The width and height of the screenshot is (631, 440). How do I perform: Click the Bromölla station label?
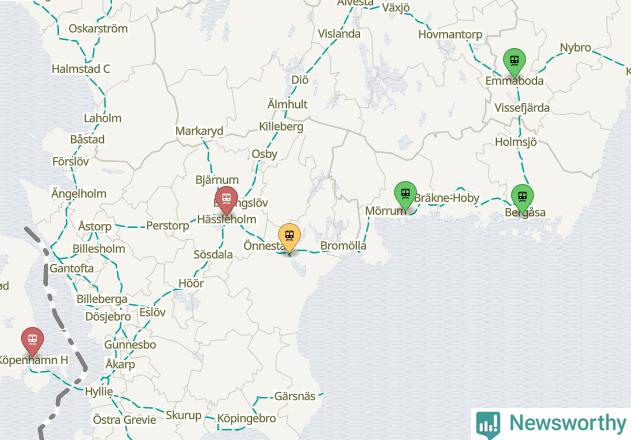click(x=343, y=246)
